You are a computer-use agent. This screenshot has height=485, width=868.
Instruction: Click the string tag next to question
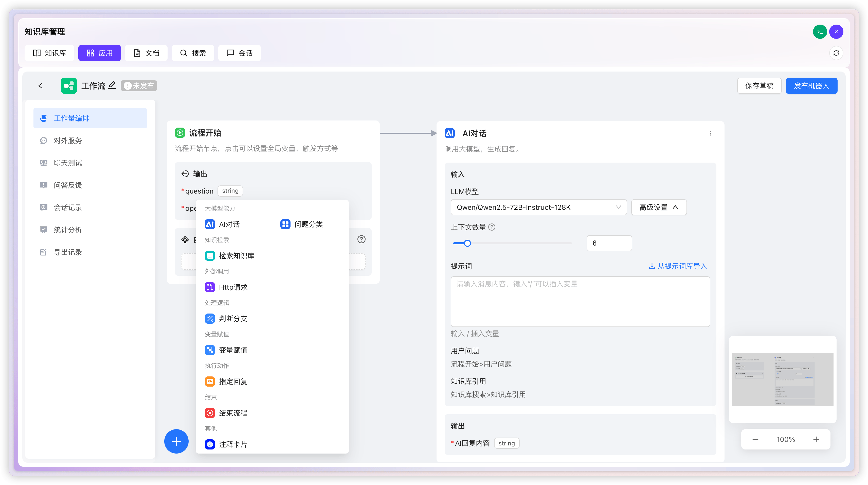pyautogui.click(x=230, y=191)
